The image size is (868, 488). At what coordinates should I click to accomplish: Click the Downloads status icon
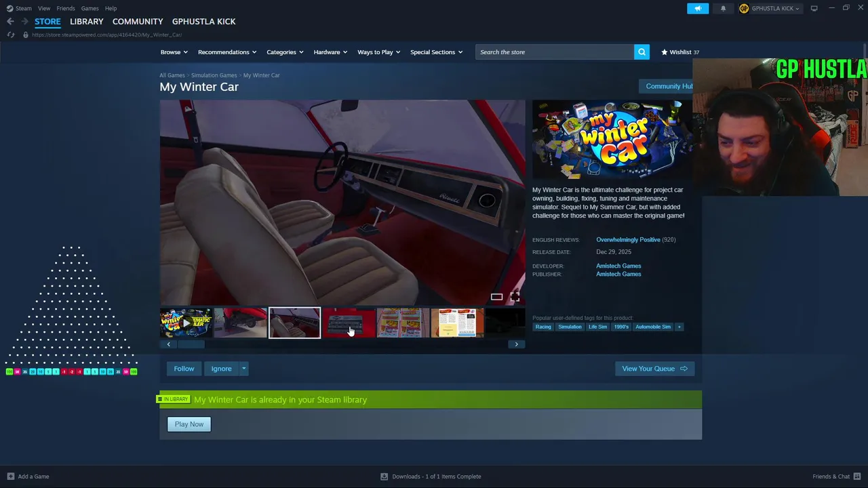(384, 476)
